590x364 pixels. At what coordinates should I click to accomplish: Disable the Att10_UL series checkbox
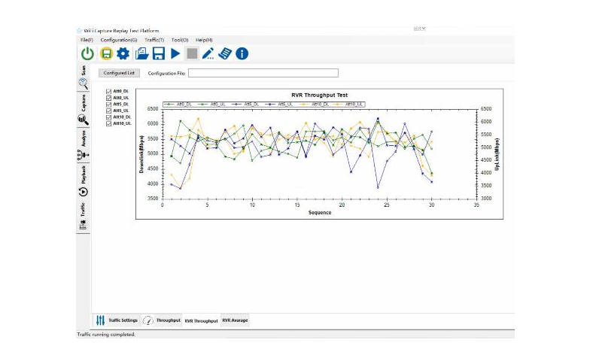tap(109, 123)
